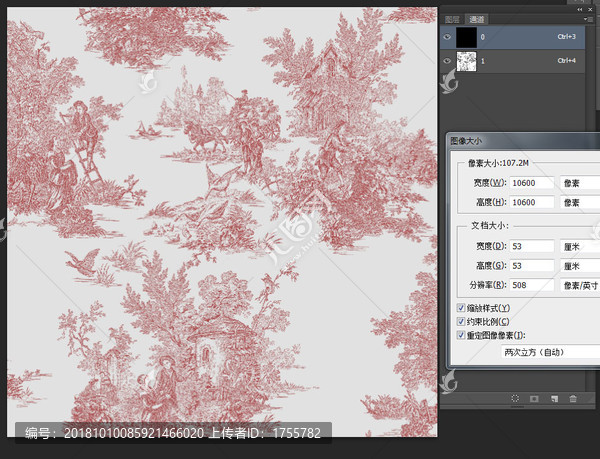
Task: Open resolution unit dropdown 像素/英寸
Action: pyautogui.click(x=580, y=285)
